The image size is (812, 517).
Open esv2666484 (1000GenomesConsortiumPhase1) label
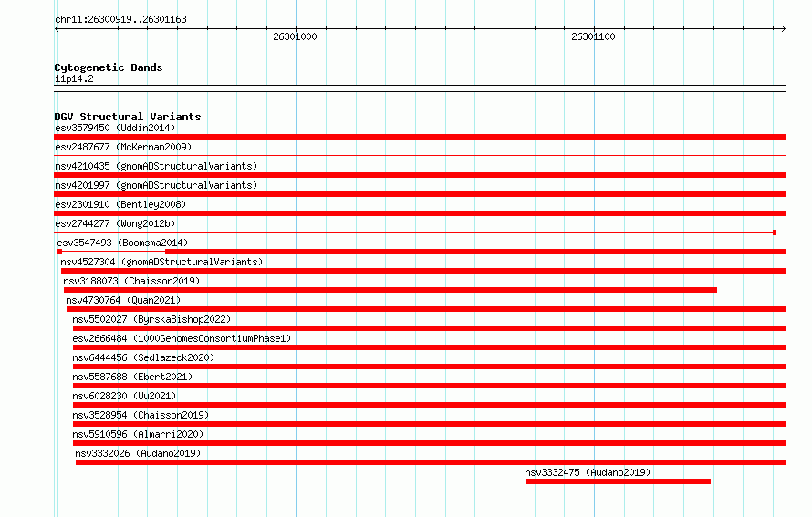182,338
